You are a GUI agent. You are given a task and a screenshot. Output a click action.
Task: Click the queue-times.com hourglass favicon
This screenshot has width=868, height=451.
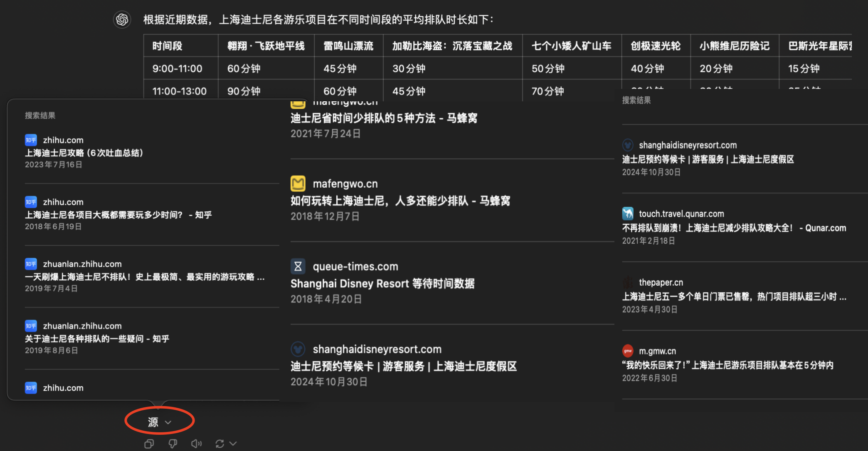click(298, 267)
